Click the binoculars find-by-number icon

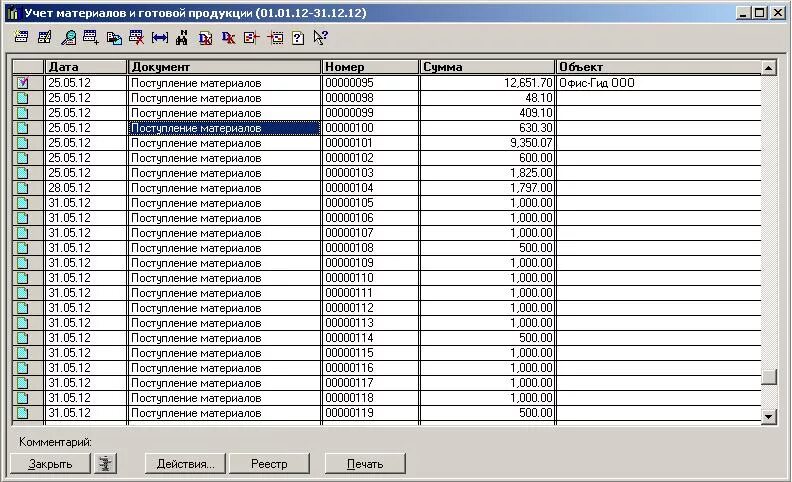tap(182, 37)
